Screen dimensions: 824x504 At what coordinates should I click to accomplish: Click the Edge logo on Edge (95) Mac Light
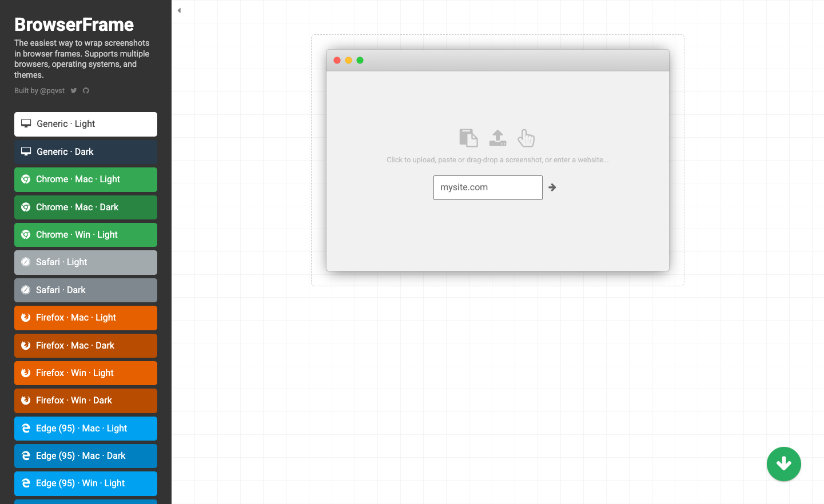coord(26,428)
